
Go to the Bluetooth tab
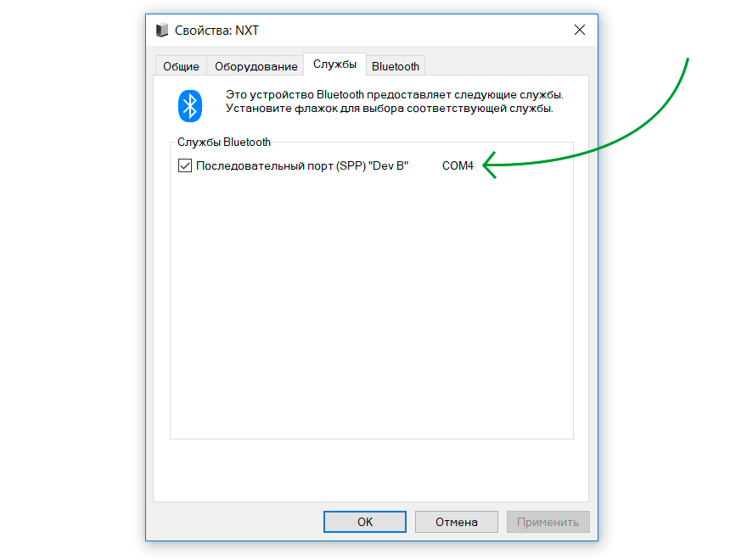click(x=396, y=66)
